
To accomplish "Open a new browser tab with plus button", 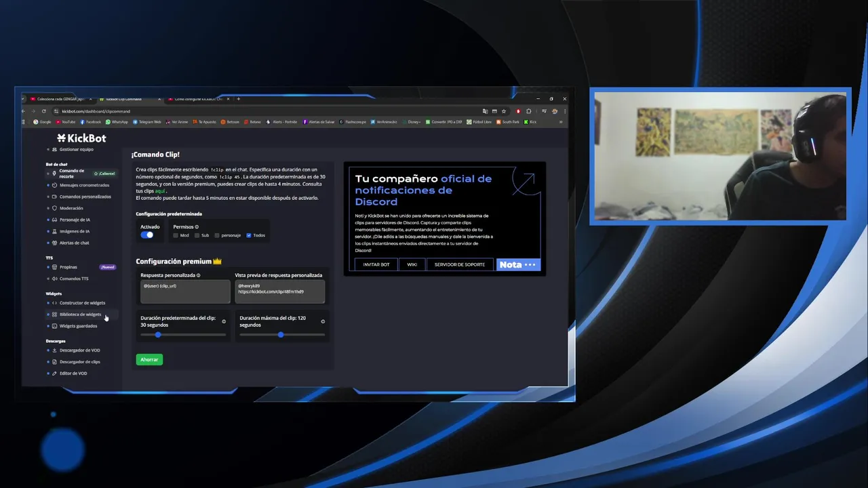I will point(238,99).
